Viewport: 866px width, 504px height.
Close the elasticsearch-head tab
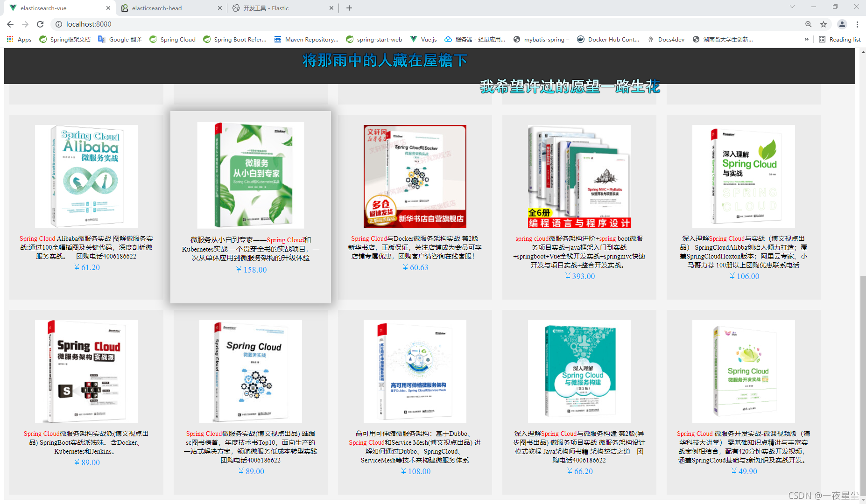(220, 8)
